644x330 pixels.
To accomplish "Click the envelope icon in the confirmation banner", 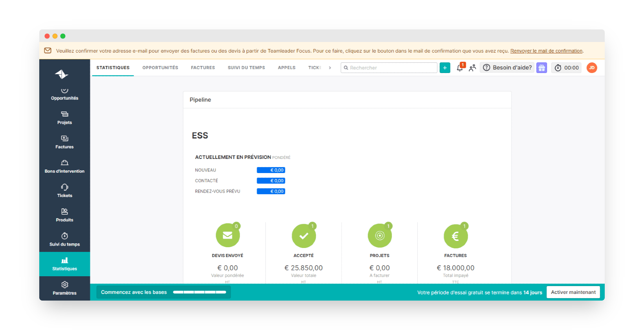I will coord(48,51).
